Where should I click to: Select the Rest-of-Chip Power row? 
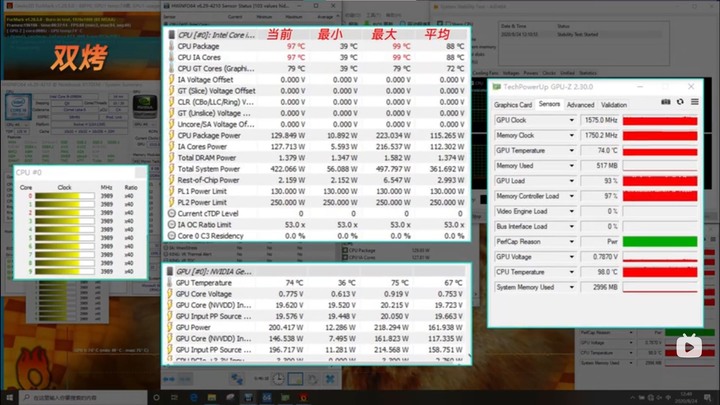point(317,180)
